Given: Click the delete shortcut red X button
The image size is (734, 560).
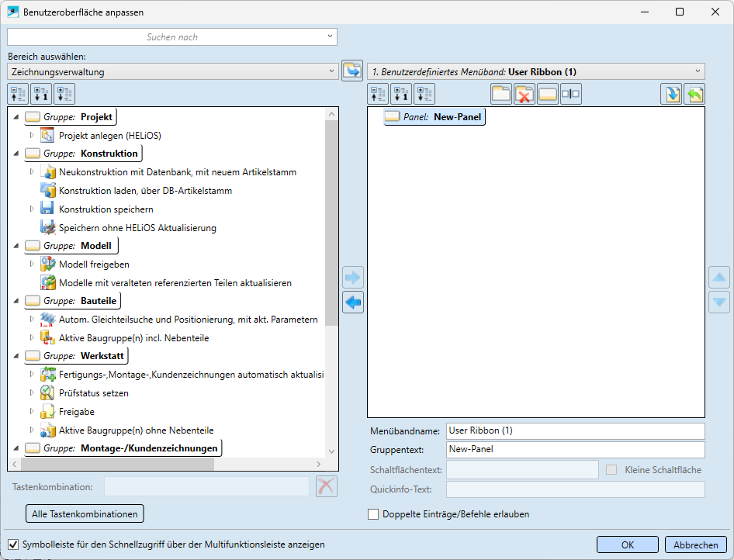Looking at the screenshot, I should tap(327, 486).
